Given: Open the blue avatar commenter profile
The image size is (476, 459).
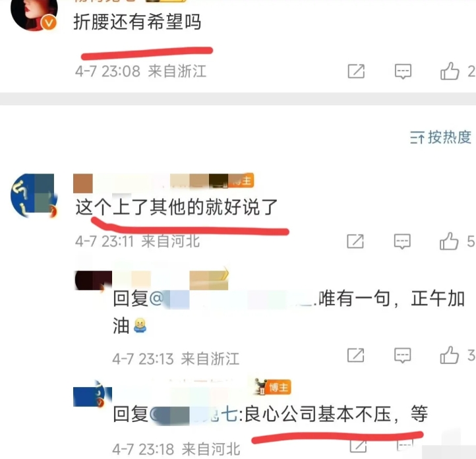Looking at the screenshot, I should 34,195.
